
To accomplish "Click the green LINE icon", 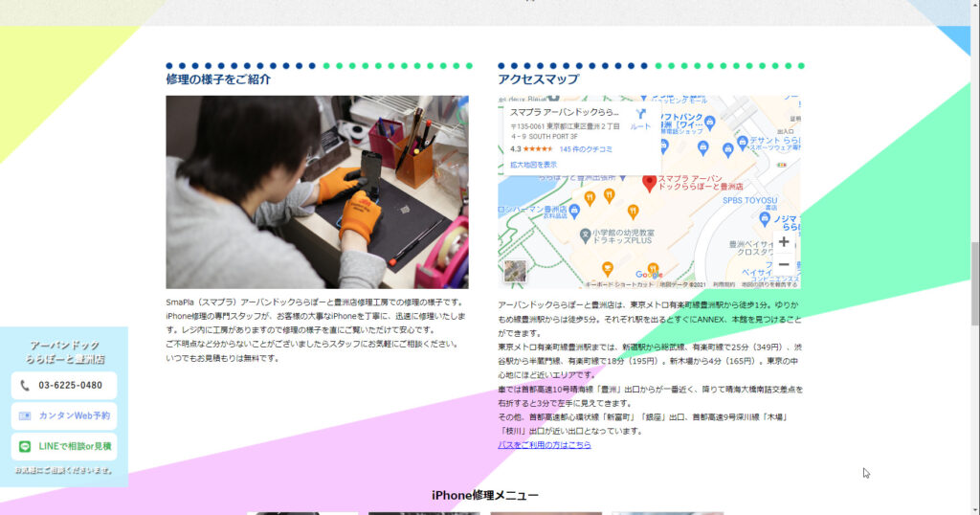I will (25, 447).
